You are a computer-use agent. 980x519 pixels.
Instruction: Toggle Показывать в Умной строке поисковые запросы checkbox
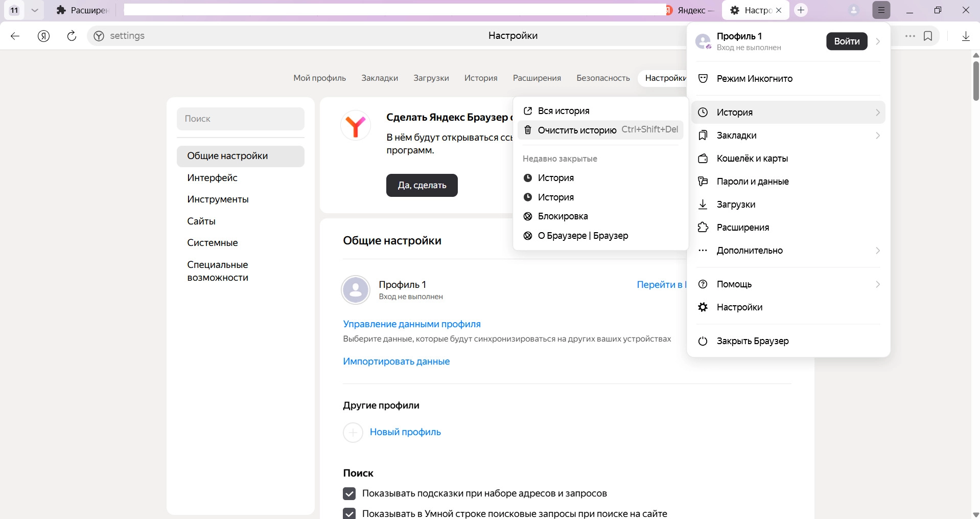(x=349, y=513)
